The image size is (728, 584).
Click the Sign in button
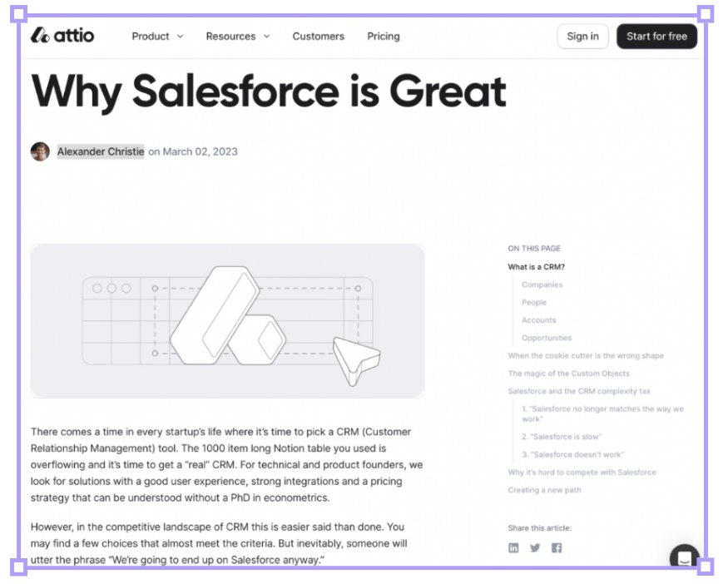click(x=582, y=37)
